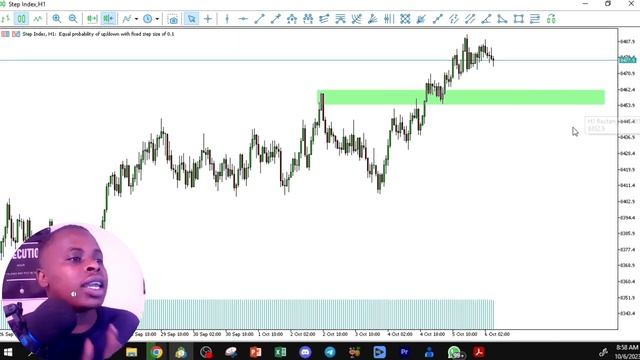Screen dimensions: 640x360
Task: Expand the indicators dropdown arrow
Action: pyautogui.click(x=136, y=19)
